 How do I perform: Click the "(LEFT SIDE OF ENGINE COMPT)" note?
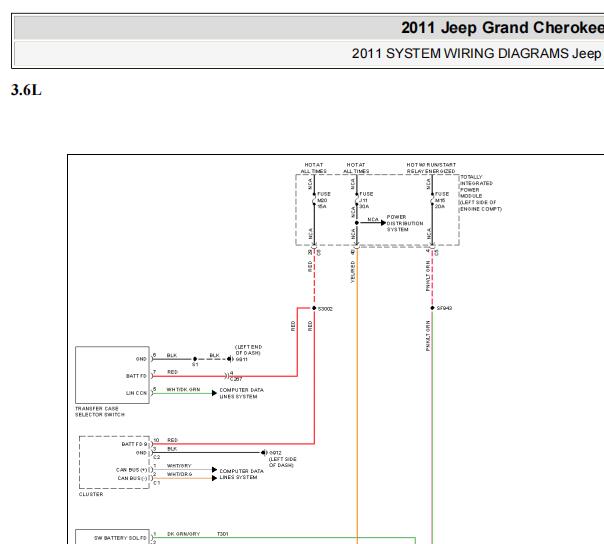click(480, 206)
